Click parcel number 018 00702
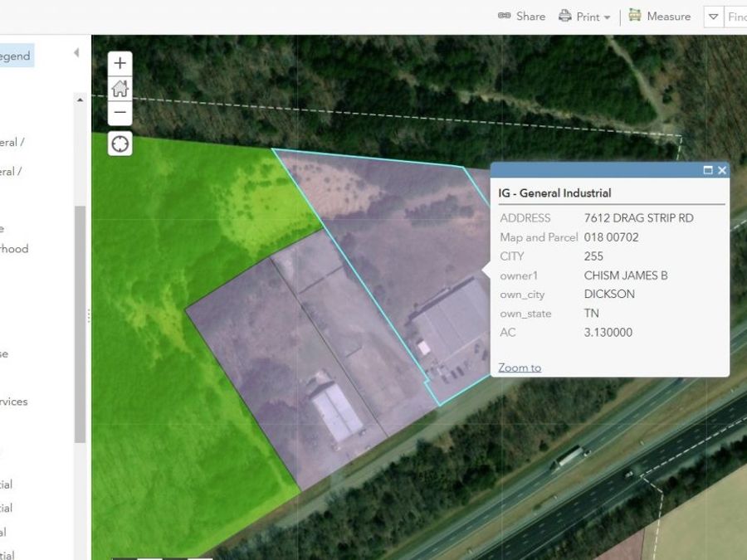Viewport: 747px width, 560px height. [x=611, y=237]
